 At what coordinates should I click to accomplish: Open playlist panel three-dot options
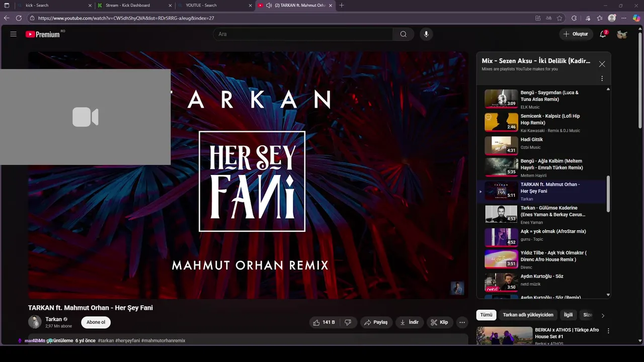click(602, 78)
